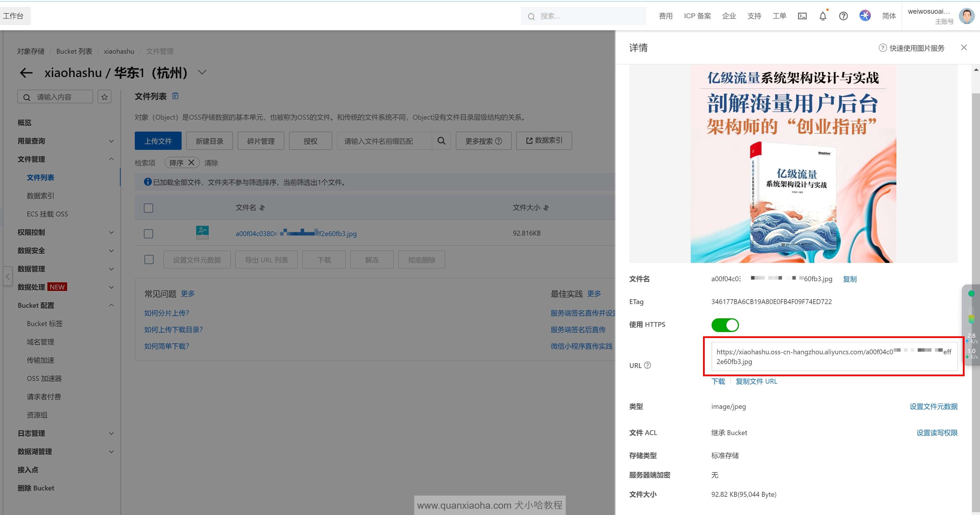This screenshot has width=980, height=515.
Task: Check the select-all checkbox in file header
Action: pyautogui.click(x=148, y=208)
